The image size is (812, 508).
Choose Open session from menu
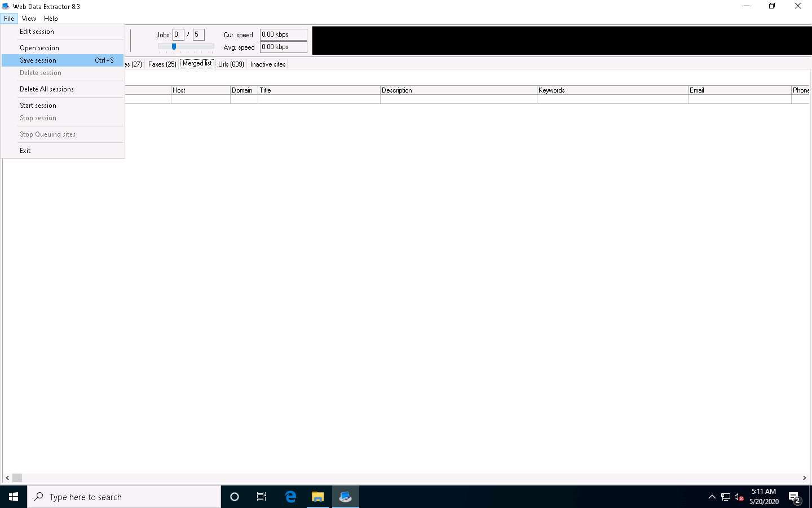point(63,48)
